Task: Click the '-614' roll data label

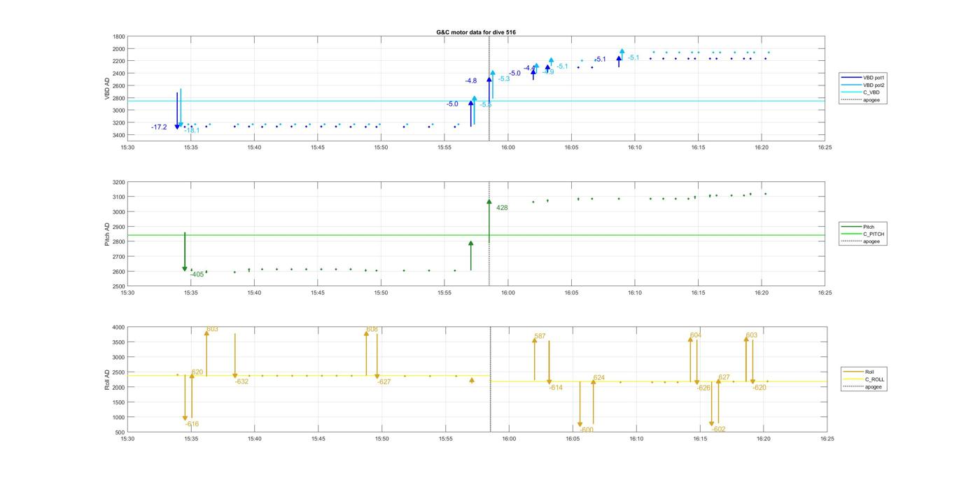Action: pos(556,388)
